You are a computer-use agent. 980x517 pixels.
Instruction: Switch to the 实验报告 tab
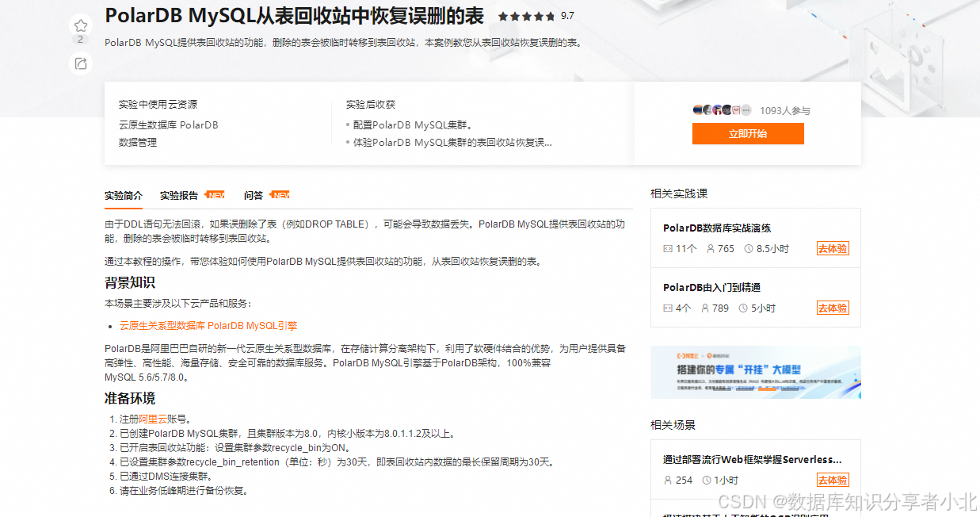pyautogui.click(x=177, y=194)
